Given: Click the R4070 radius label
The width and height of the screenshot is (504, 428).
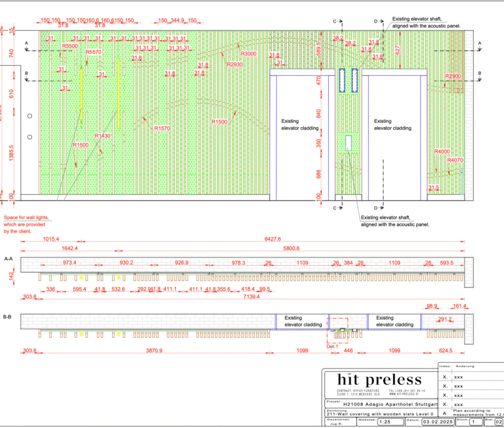Looking at the screenshot, I should pyautogui.click(x=455, y=160).
